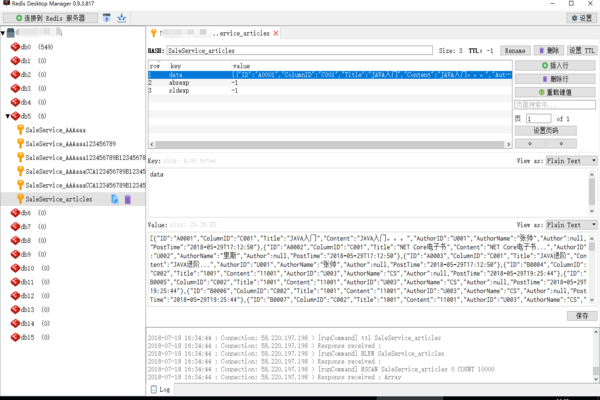Image resolution: width=600 pixels, height=400 pixels.
Task: Collapse the server connection tree node
Action: [3, 33]
